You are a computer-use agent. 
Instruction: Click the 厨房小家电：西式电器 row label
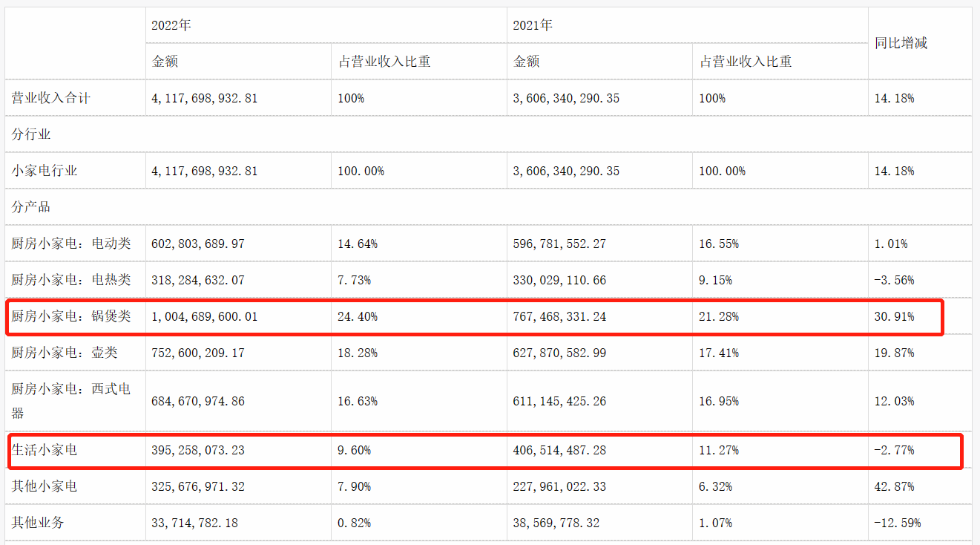[71, 401]
